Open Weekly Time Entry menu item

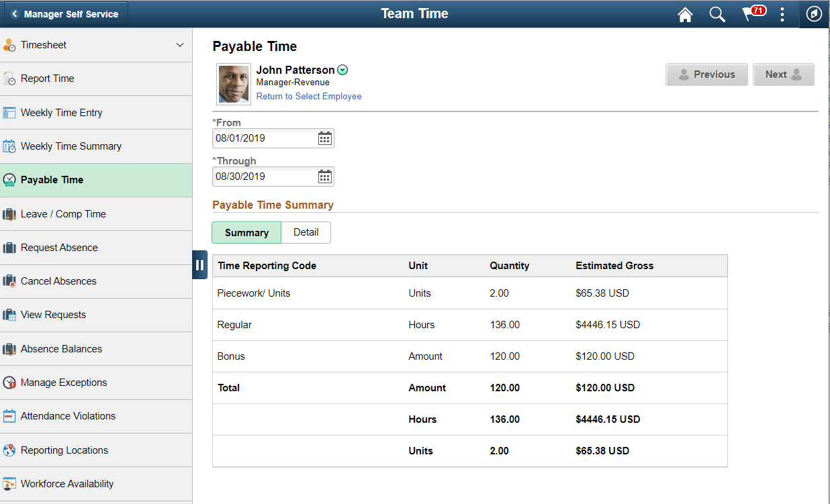(96, 113)
